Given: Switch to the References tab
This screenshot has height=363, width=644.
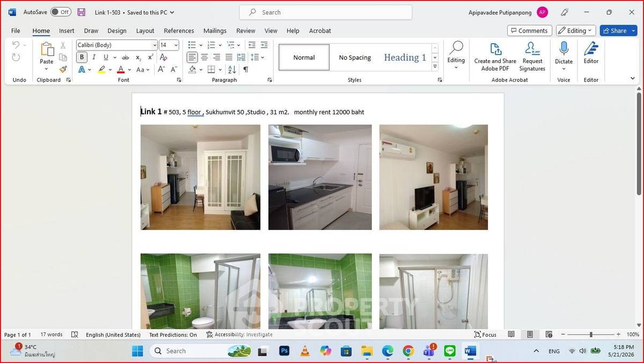Looking at the screenshot, I should (179, 31).
